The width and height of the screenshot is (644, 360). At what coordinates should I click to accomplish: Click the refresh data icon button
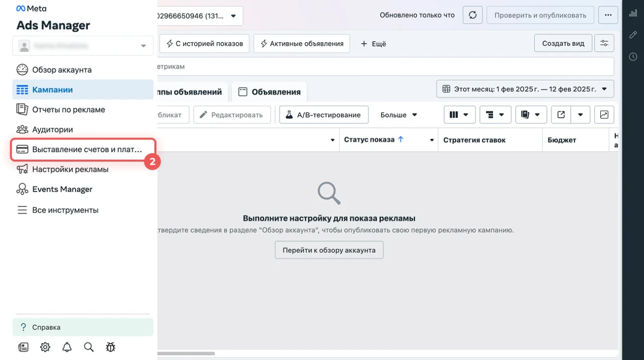click(x=472, y=15)
